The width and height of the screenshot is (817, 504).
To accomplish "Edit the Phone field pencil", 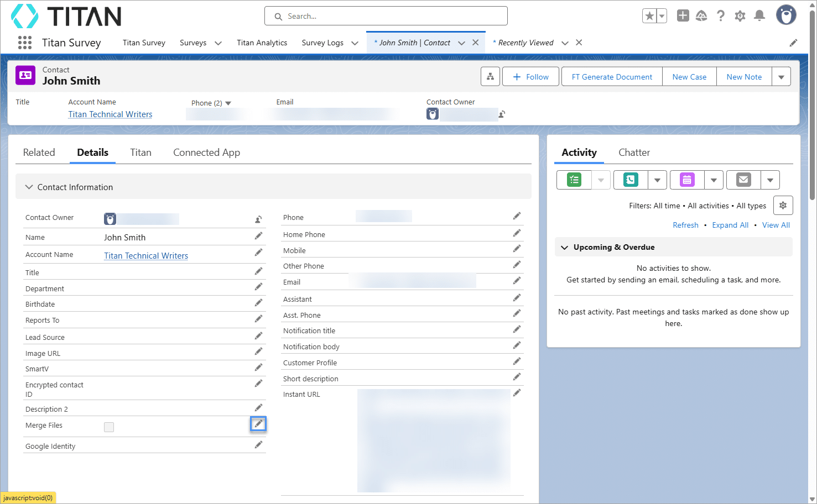I will pyautogui.click(x=517, y=216).
